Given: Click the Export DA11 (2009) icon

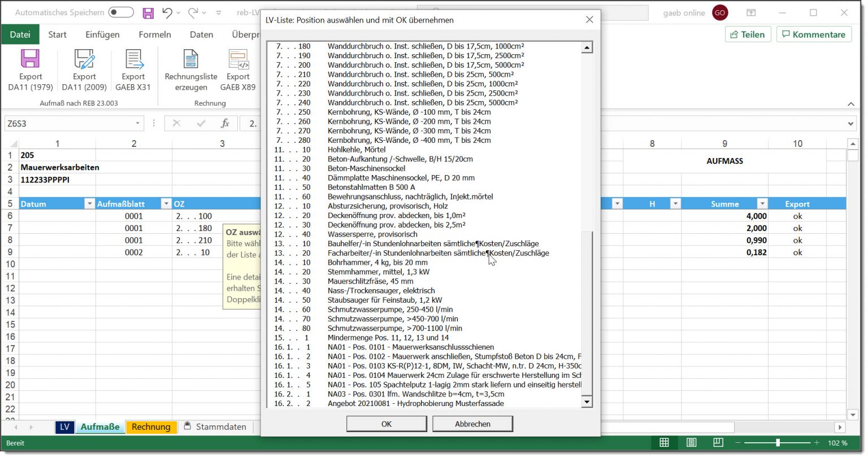Looking at the screenshot, I should coord(84,69).
